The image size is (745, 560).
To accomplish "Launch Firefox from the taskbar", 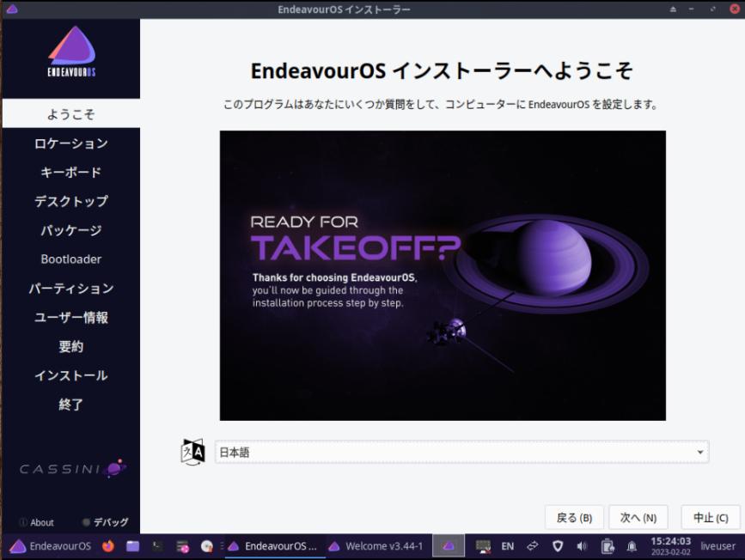I will coord(108,546).
